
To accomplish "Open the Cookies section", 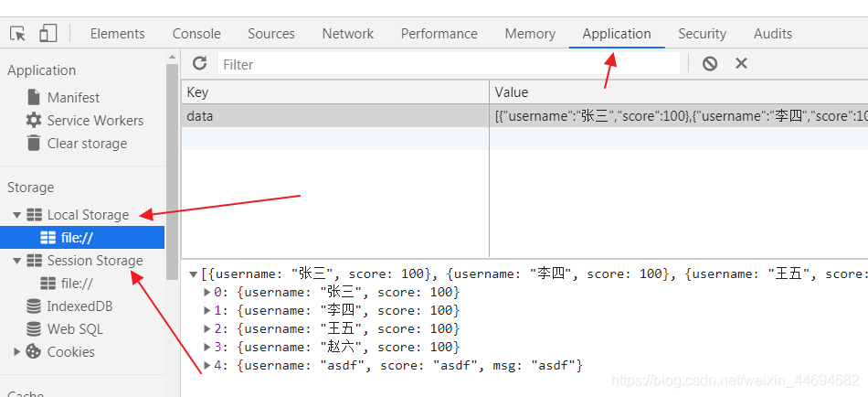I will [x=70, y=351].
